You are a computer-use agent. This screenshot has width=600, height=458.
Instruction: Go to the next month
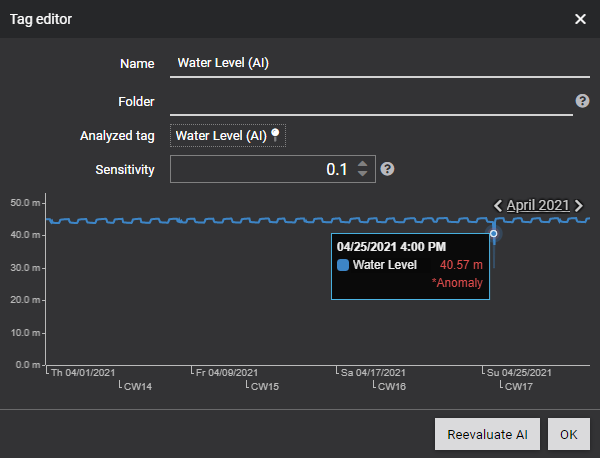[579, 206]
